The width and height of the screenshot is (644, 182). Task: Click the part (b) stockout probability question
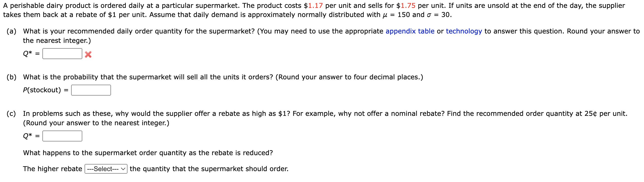tap(178, 77)
